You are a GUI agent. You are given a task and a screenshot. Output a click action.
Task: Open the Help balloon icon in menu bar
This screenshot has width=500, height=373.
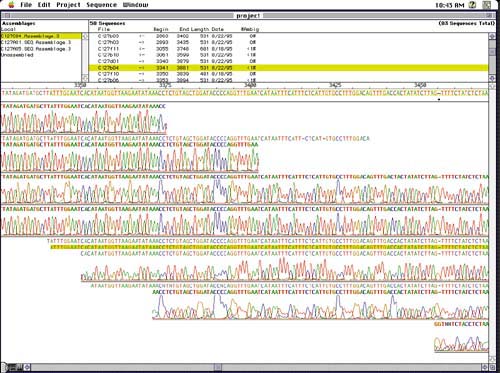472,5
